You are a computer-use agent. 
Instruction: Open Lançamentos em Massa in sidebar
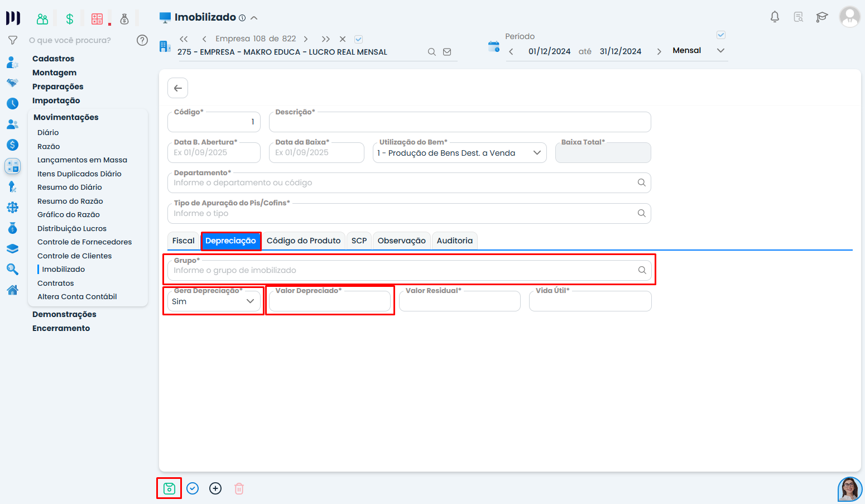pos(82,160)
